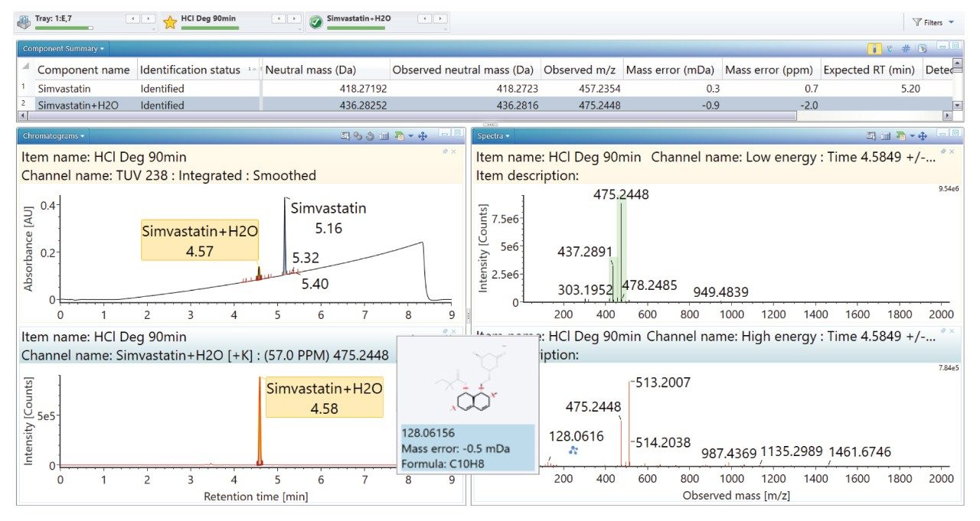Step to previous injection before HCl Deg 90min

[279, 18]
